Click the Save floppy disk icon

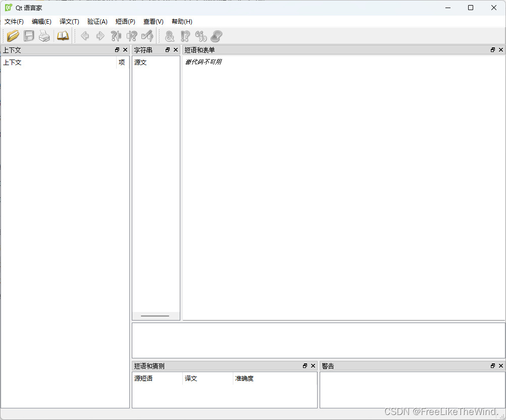(x=29, y=36)
